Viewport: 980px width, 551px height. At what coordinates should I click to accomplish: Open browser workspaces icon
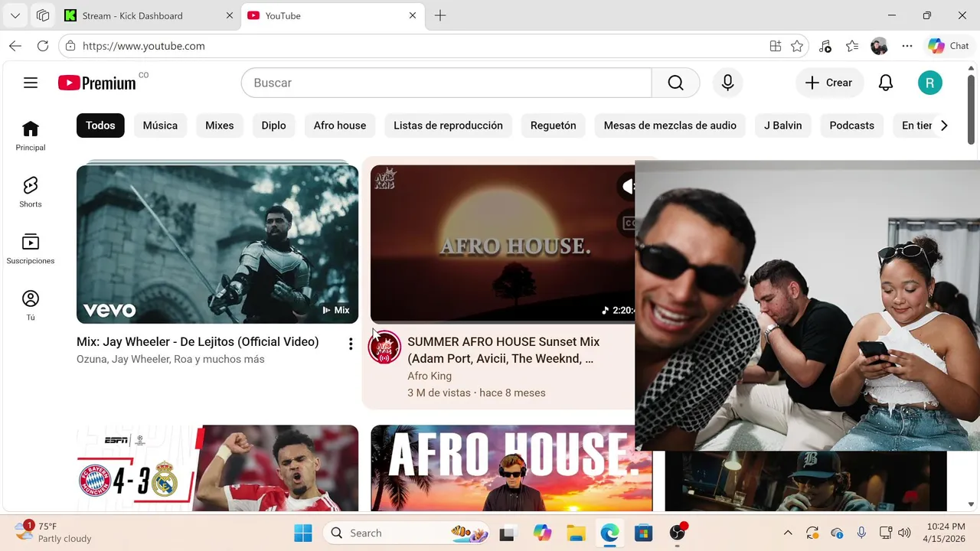[x=43, y=15]
